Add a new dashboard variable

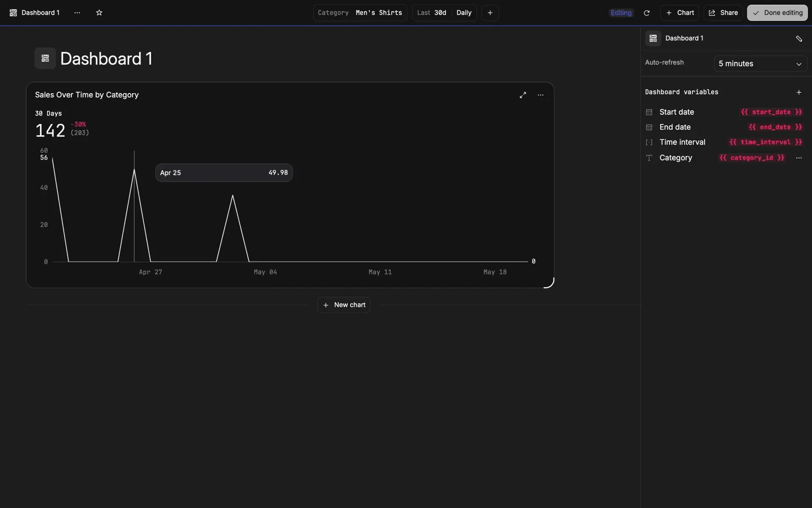coord(798,92)
